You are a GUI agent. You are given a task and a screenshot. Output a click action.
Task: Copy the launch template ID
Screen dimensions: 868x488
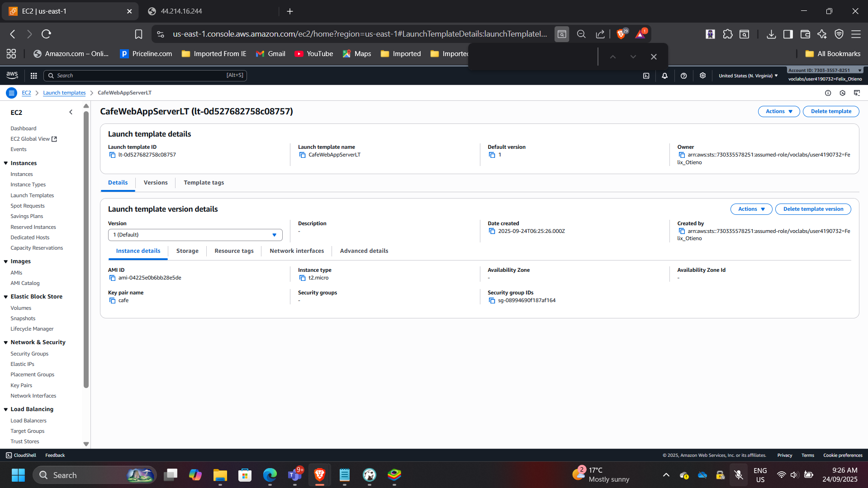pyautogui.click(x=112, y=155)
